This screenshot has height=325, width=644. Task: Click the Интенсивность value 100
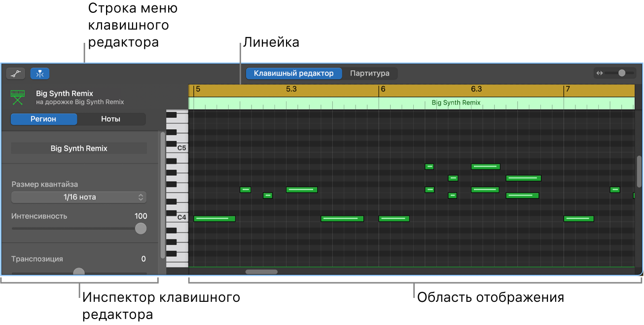(x=141, y=216)
